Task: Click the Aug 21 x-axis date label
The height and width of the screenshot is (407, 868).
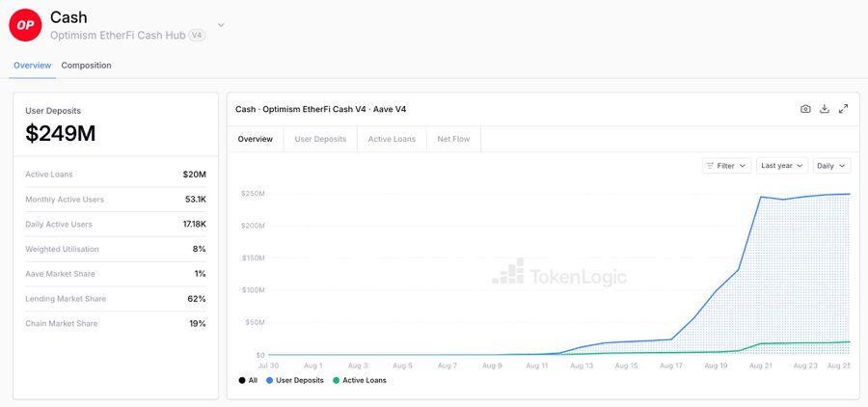Action: (x=760, y=366)
